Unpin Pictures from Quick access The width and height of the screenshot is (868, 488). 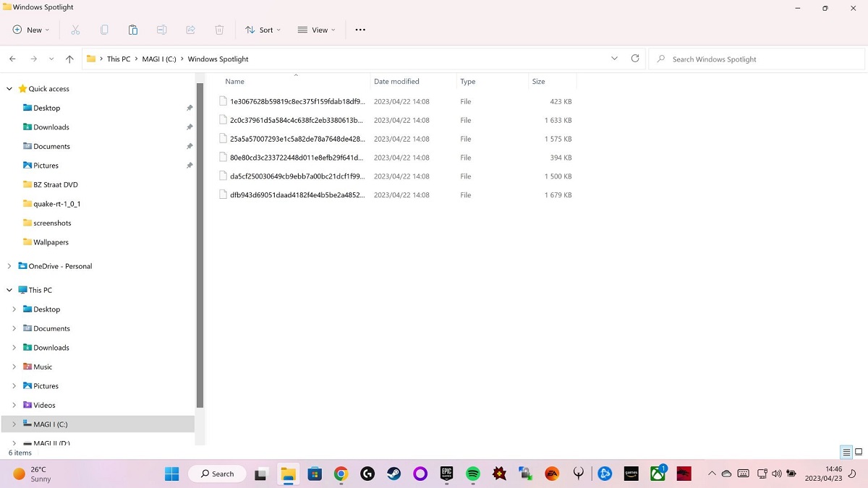click(190, 165)
